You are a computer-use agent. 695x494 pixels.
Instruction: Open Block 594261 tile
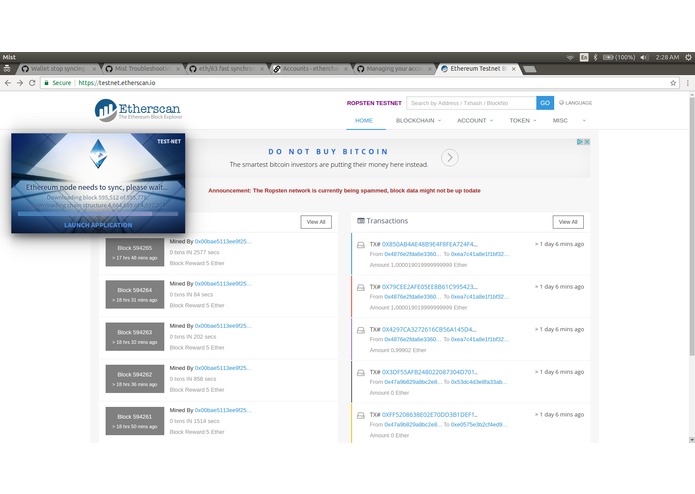coord(135,421)
